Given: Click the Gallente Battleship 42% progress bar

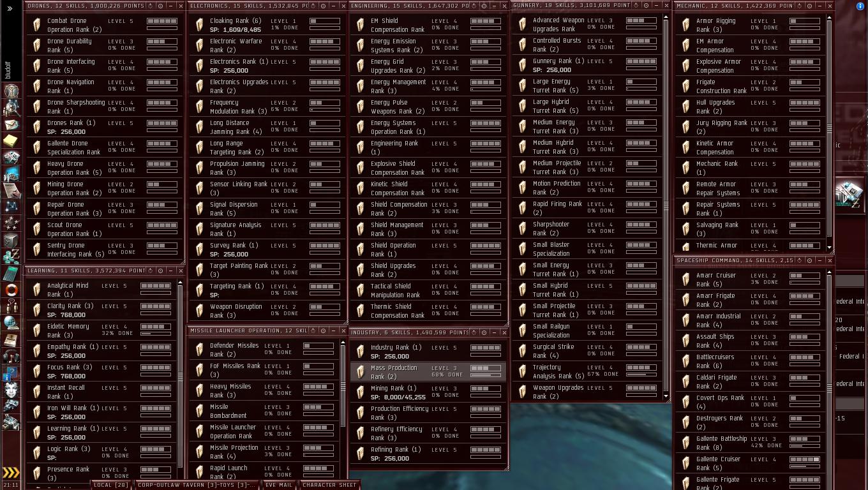Looking at the screenshot, I should [x=805, y=446].
